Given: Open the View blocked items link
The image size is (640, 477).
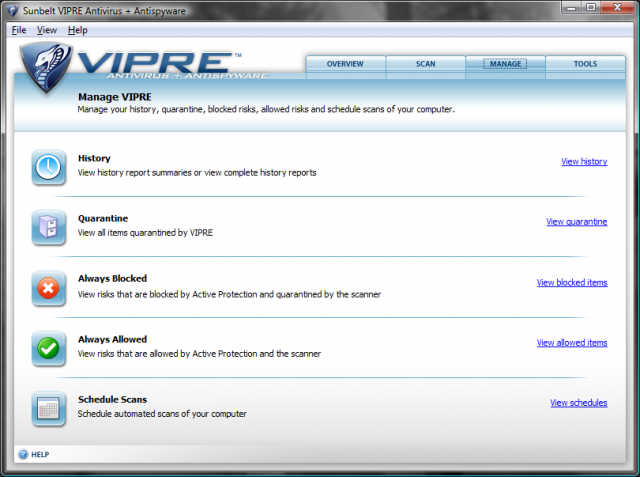Looking at the screenshot, I should pos(572,282).
